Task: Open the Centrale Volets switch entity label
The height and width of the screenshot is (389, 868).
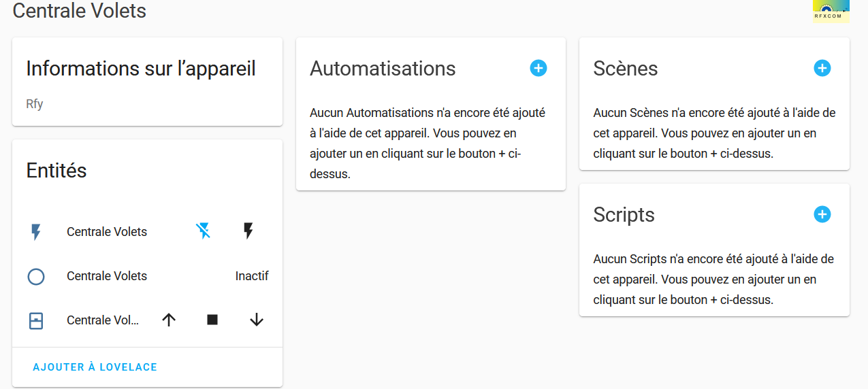Action: [107, 232]
